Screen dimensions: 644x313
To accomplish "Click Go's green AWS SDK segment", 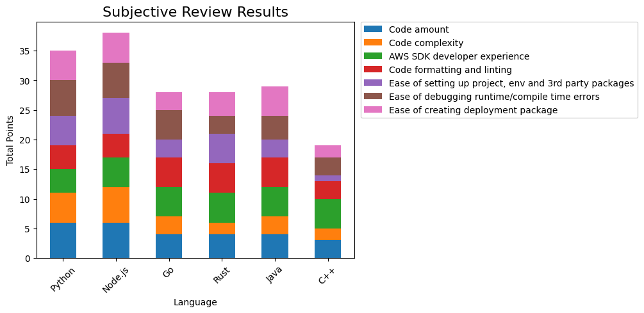I will coord(169,202).
